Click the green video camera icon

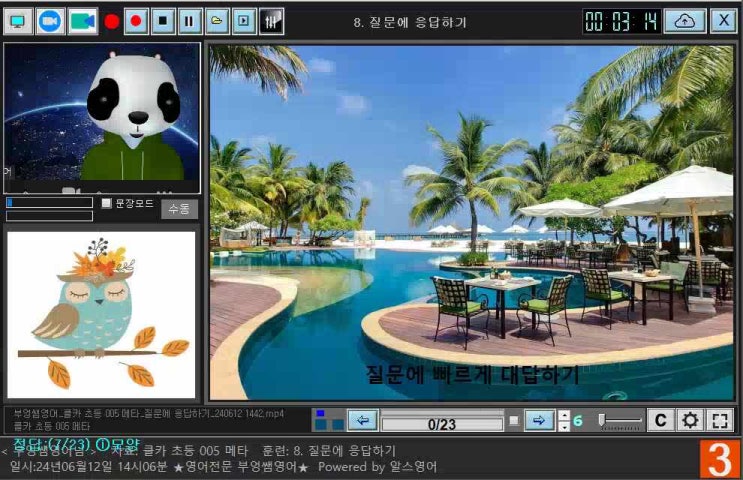click(x=82, y=20)
